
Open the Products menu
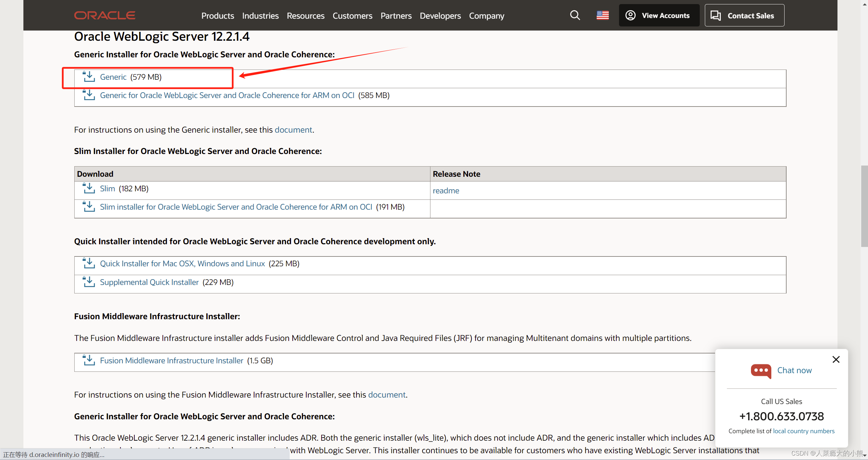click(217, 16)
